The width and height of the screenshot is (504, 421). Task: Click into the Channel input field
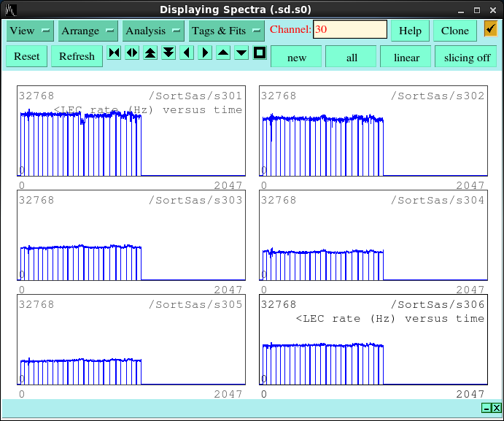[x=350, y=29]
